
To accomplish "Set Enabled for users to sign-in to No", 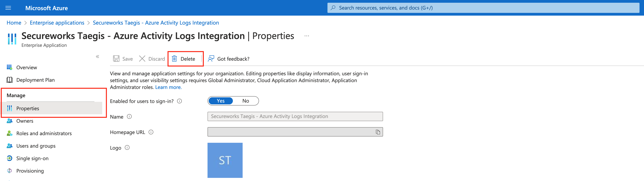I will [x=246, y=101].
